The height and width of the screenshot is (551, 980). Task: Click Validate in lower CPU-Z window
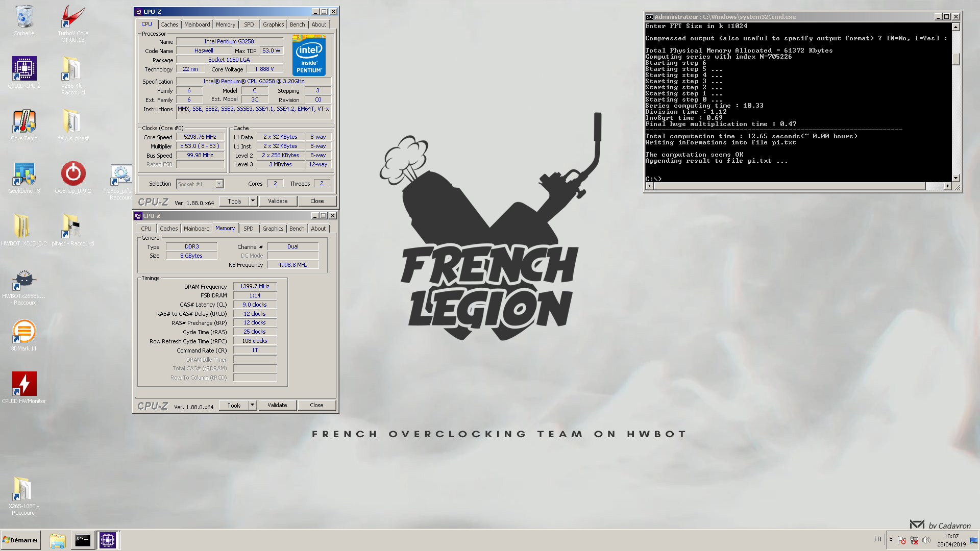pos(277,406)
